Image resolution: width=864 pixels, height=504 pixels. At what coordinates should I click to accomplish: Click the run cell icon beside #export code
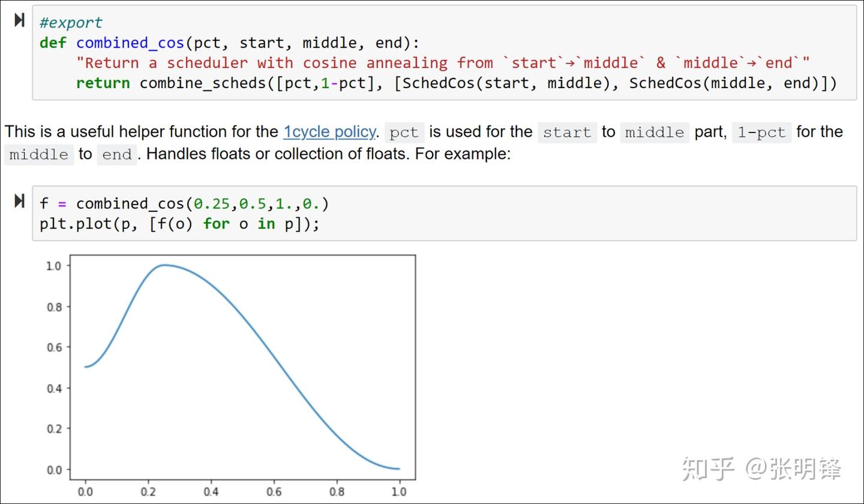[x=19, y=20]
